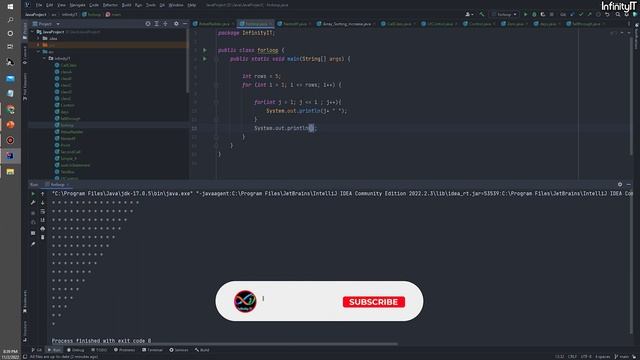
Task: Open File Explorer from the taskbar
Action: coord(10,172)
